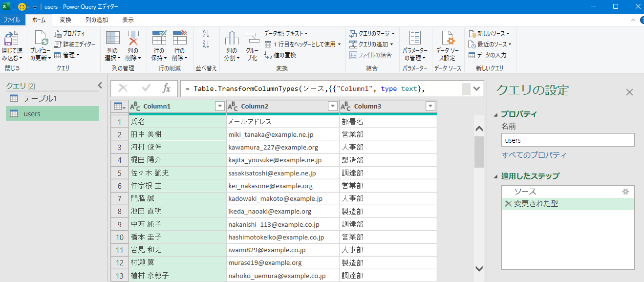
Task: Open すべてのプロパティ link
Action: (x=534, y=155)
